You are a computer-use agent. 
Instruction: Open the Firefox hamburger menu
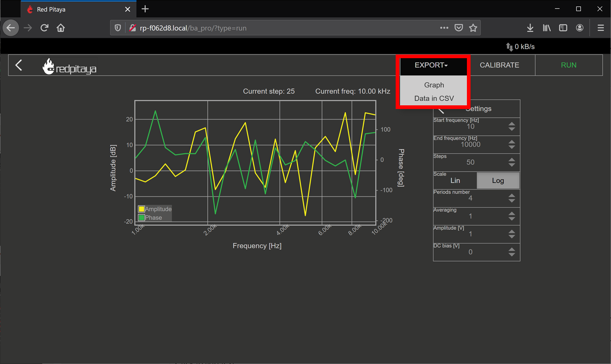tap(600, 28)
